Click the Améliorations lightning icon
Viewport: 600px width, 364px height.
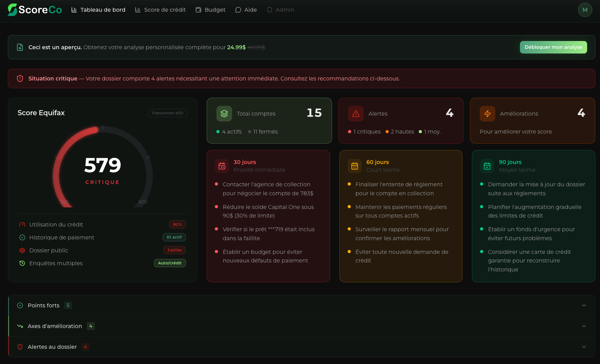[487, 114]
